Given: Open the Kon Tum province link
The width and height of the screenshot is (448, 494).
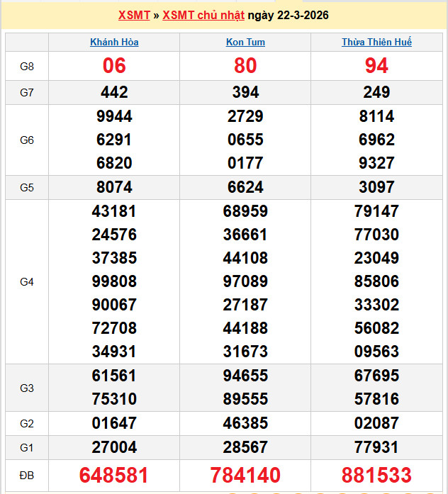Looking at the screenshot, I should pos(245,42).
